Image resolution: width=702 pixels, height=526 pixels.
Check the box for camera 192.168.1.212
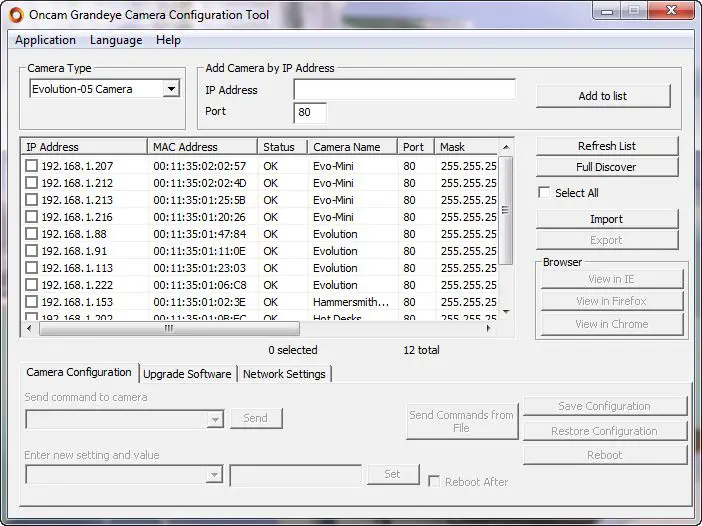pos(31,183)
